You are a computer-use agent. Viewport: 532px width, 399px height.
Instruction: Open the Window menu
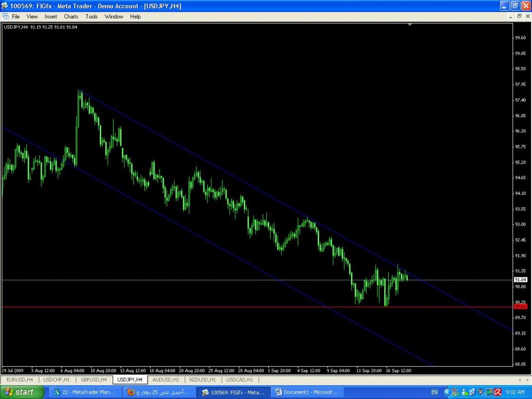[x=114, y=16]
